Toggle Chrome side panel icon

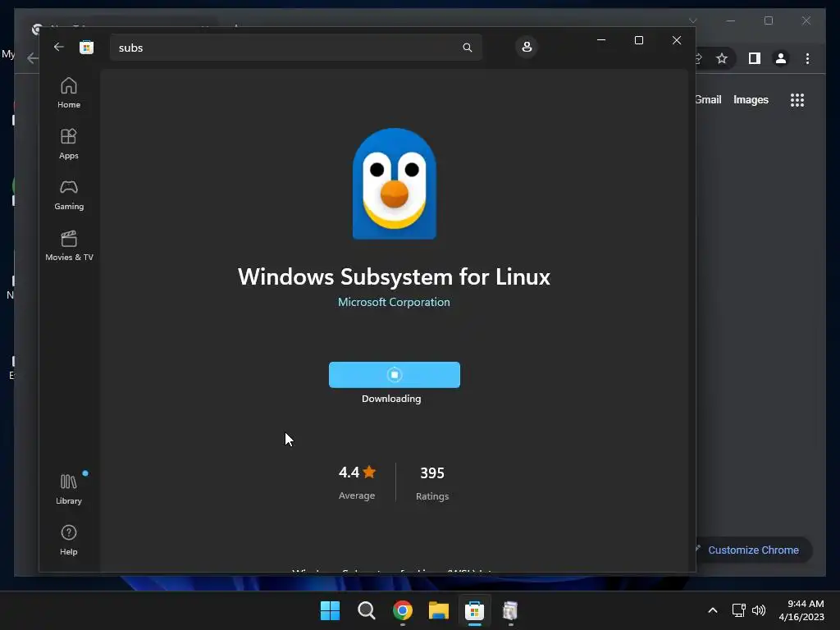click(755, 58)
